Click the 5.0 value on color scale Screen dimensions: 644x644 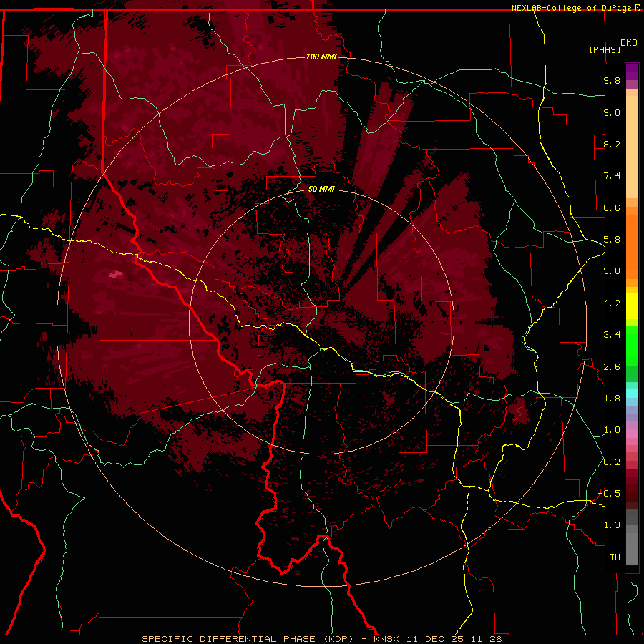(612, 271)
